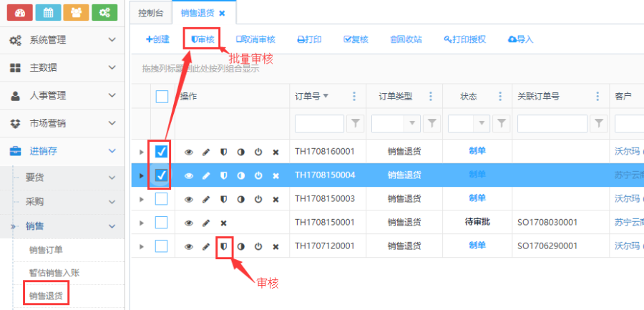
Task: Click the pencil edit icon for TH1708150003
Action: point(206,198)
